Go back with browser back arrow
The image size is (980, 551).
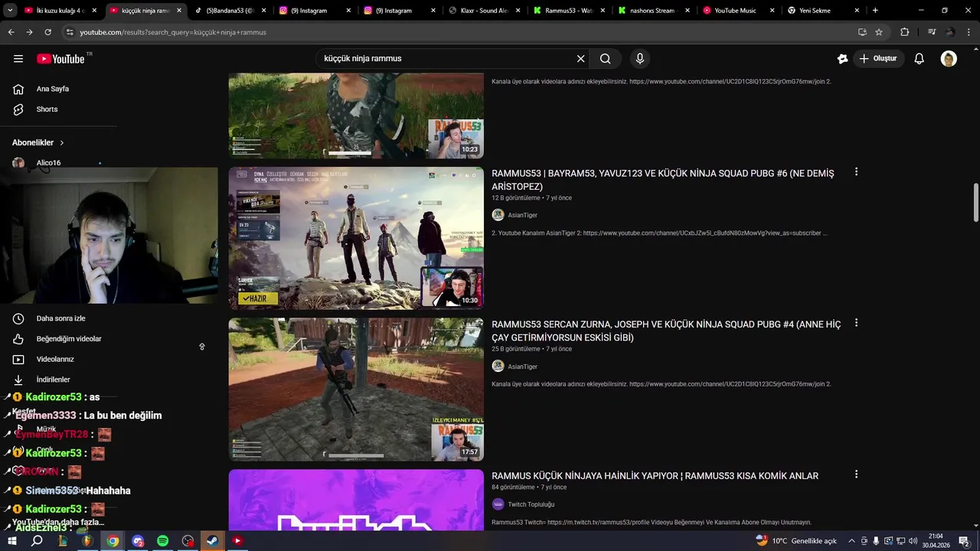coord(11,32)
